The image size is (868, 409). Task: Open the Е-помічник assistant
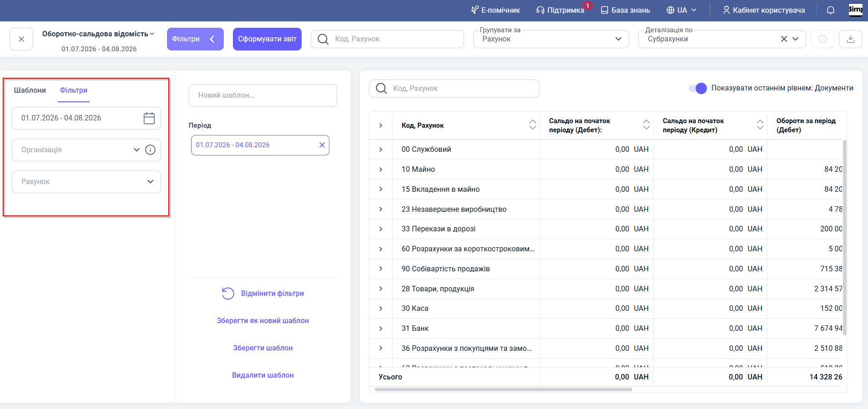[x=495, y=10]
